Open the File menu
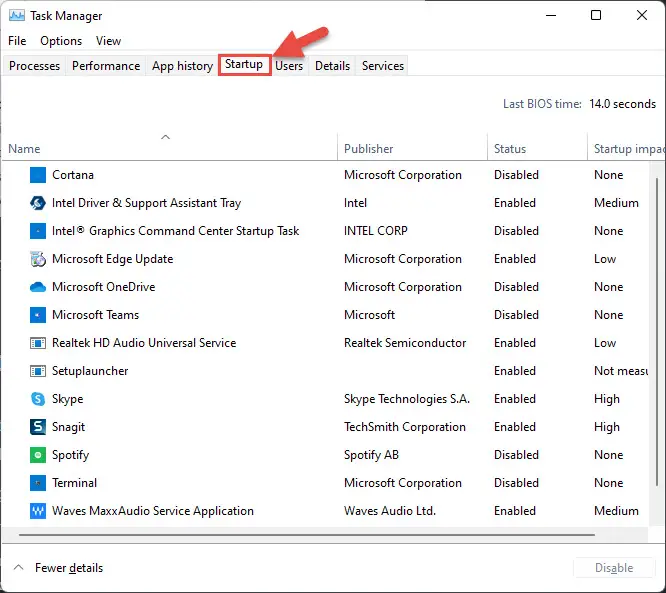The image size is (666, 593). click(x=17, y=41)
